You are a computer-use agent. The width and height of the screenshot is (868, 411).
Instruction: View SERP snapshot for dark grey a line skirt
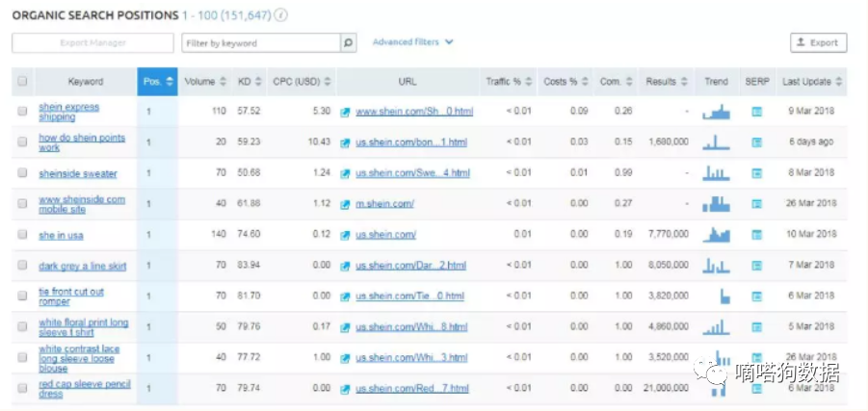point(757,266)
